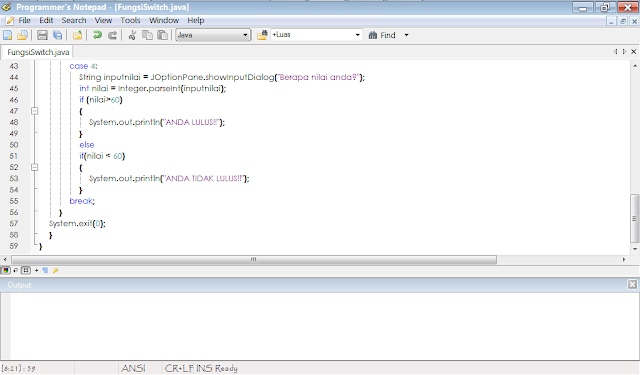
Task: Minimize the inner document window
Action: (x=611, y=22)
